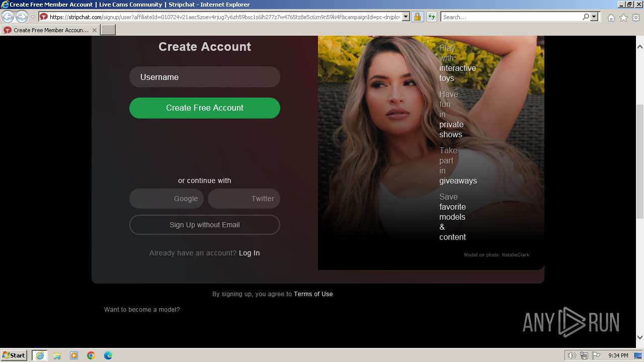Click the 9:34 PM system clock
The image size is (644, 362).
[x=618, y=355]
